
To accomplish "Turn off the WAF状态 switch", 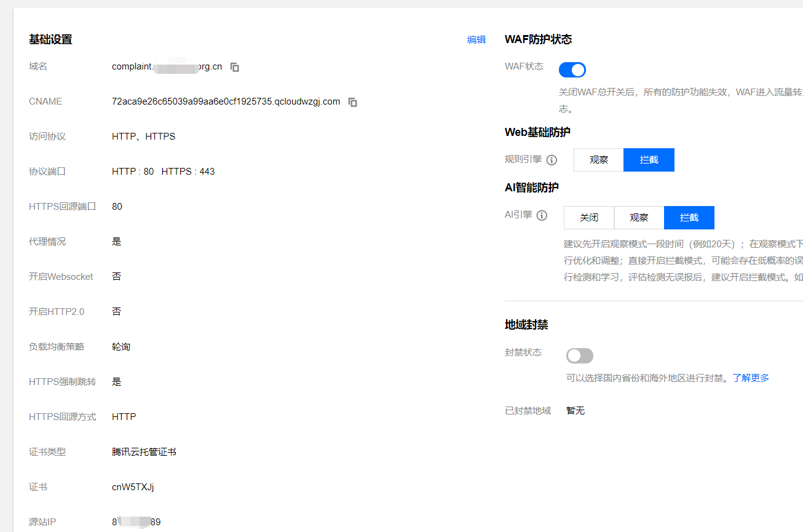I will coord(572,69).
